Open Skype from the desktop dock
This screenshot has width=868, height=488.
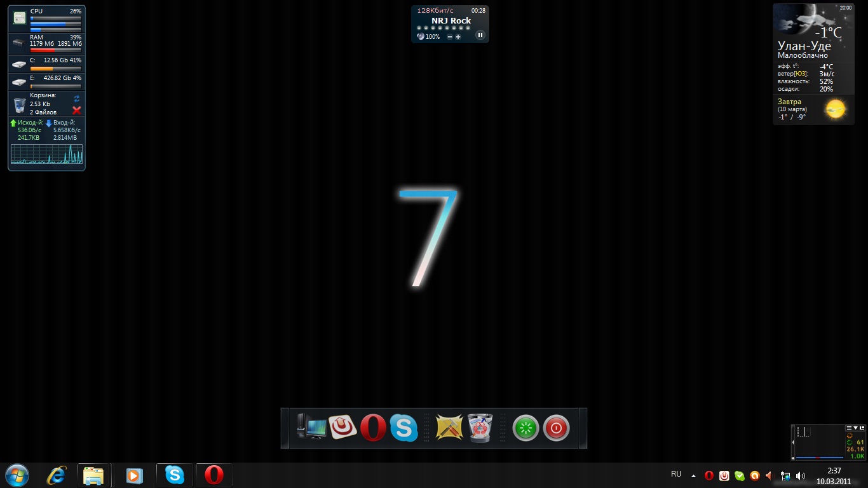click(x=403, y=428)
